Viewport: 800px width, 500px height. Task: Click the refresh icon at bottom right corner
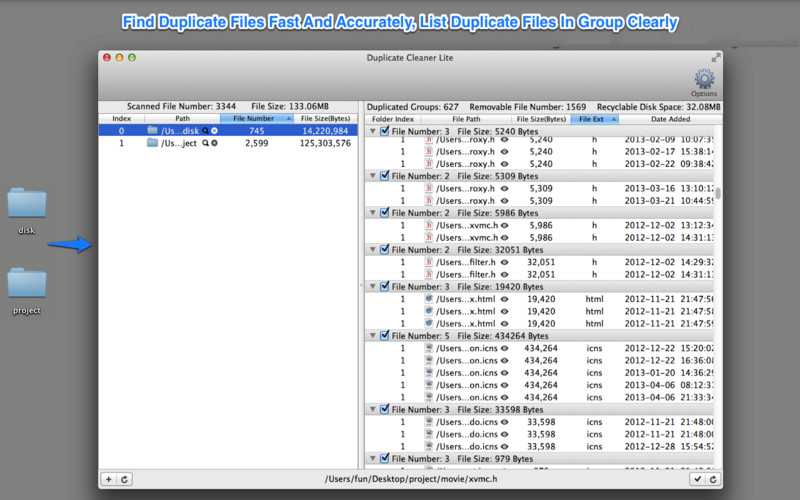click(712, 479)
